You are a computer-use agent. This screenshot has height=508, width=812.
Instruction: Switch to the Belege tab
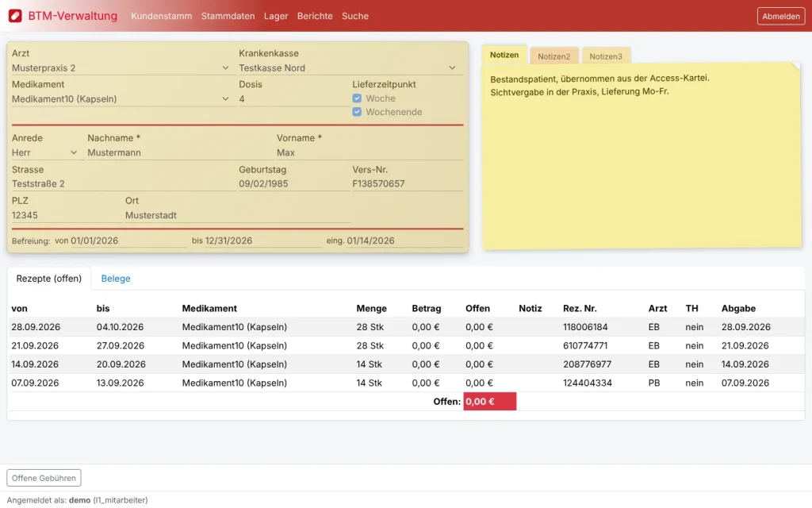[x=116, y=279]
